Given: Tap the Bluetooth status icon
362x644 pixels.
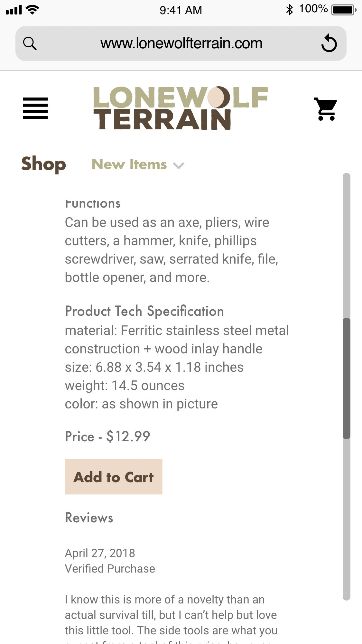Looking at the screenshot, I should [x=289, y=10].
